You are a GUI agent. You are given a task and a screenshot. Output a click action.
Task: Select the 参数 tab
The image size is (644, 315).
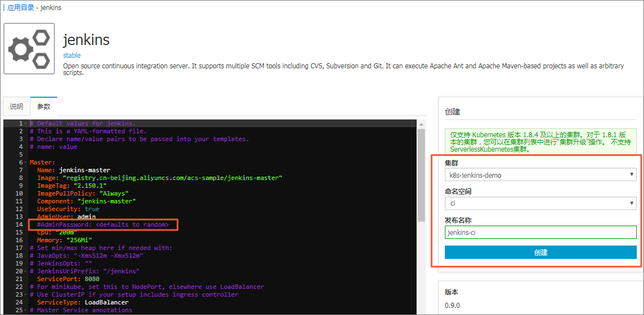[x=43, y=107]
